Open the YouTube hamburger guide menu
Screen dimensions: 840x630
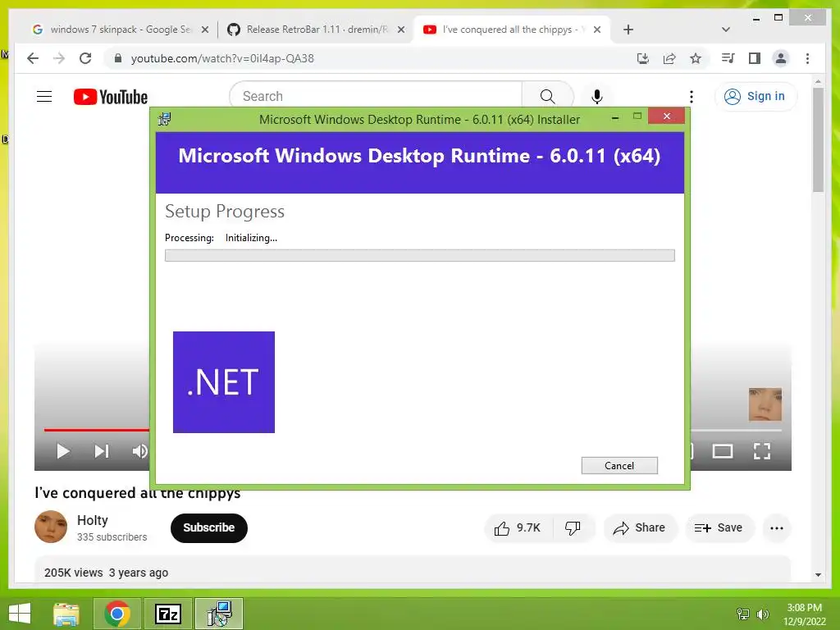pos(44,97)
